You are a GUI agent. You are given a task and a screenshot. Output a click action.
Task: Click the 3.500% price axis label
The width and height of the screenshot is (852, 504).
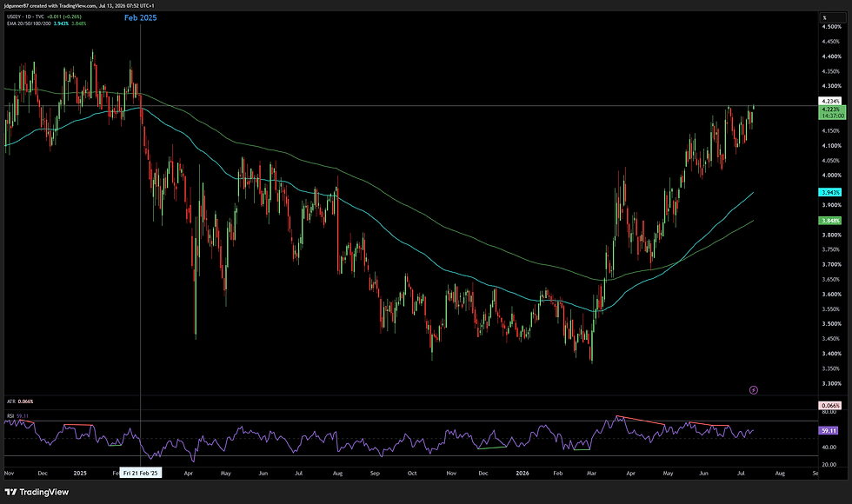point(831,323)
